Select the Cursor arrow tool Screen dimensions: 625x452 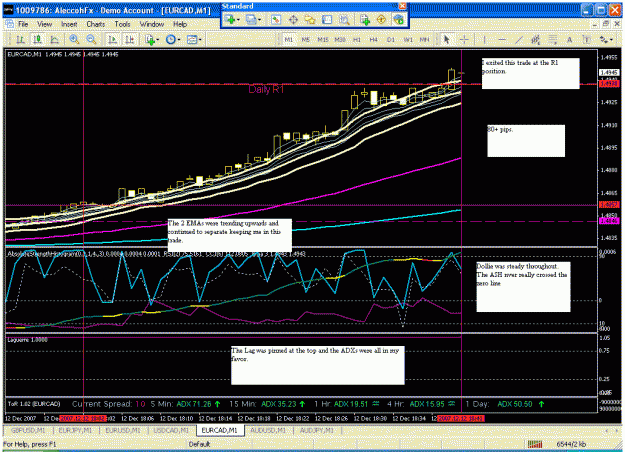coord(446,39)
